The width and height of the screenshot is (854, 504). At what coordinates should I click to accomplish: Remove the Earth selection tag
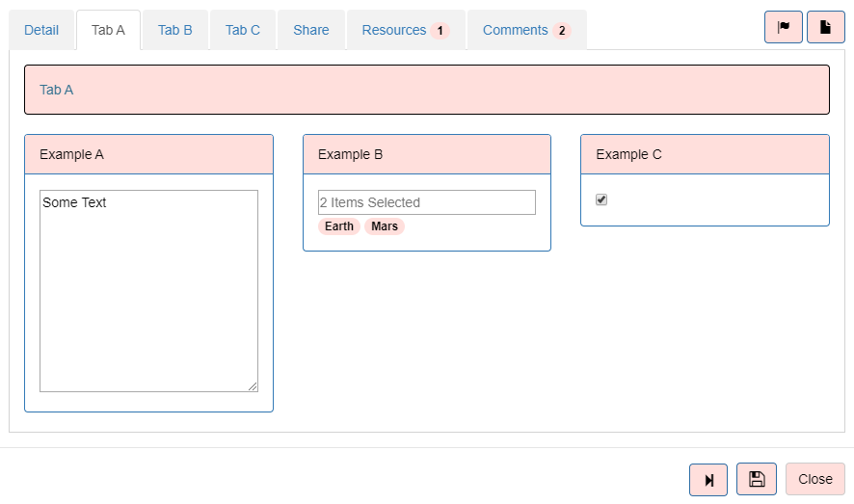[x=338, y=226]
